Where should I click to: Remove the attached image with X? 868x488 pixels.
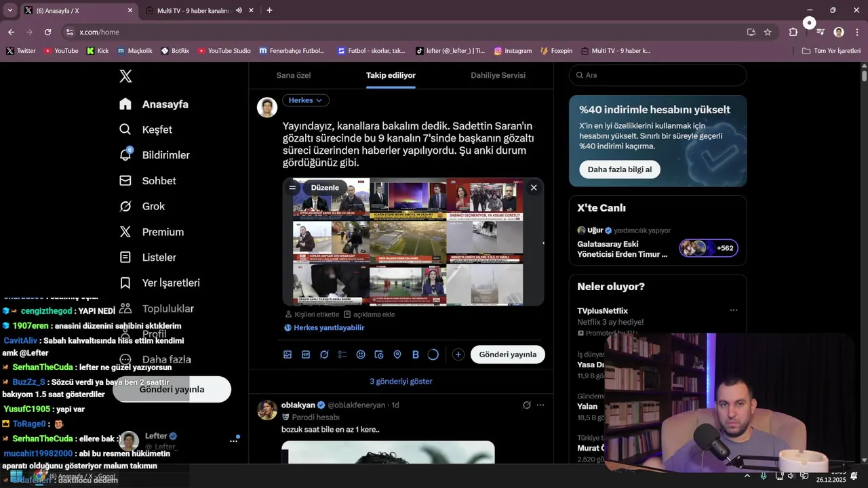534,188
